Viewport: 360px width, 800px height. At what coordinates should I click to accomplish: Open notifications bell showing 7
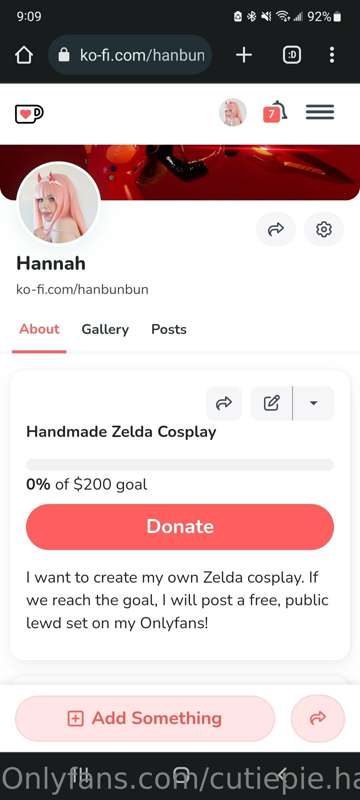click(x=275, y=112)
